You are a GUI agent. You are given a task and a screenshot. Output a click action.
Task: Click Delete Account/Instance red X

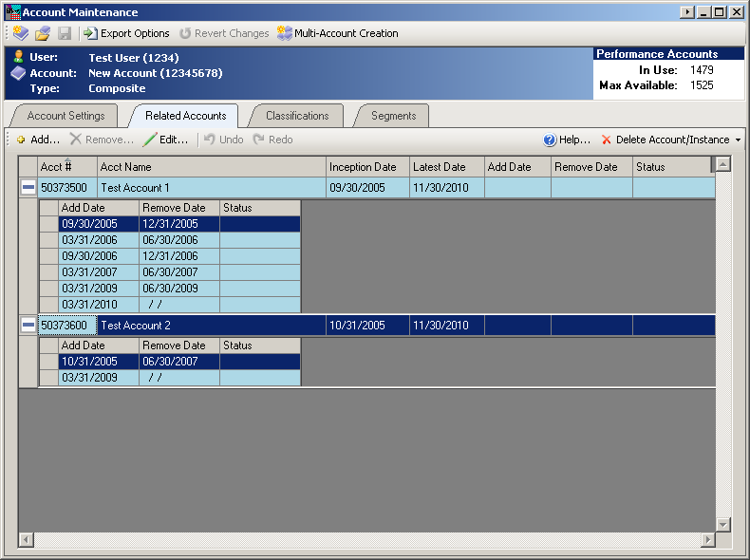[x=607, y=140]
